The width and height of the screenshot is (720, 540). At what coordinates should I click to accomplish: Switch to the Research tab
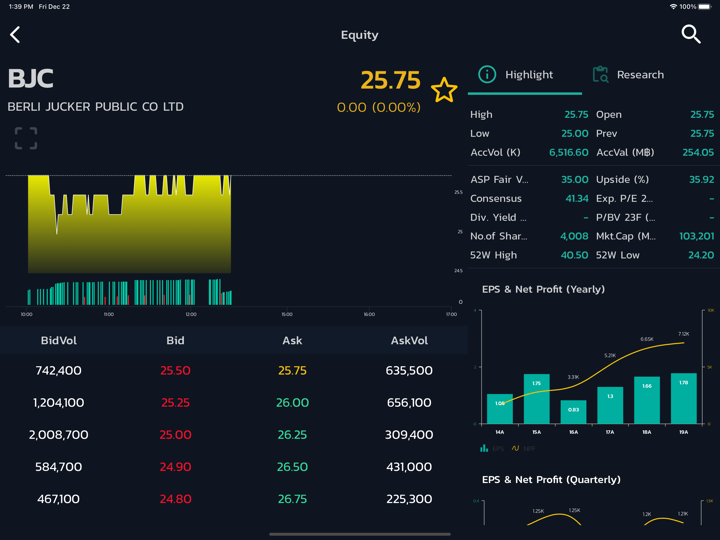pyautogui.click(x=640, y=74)
